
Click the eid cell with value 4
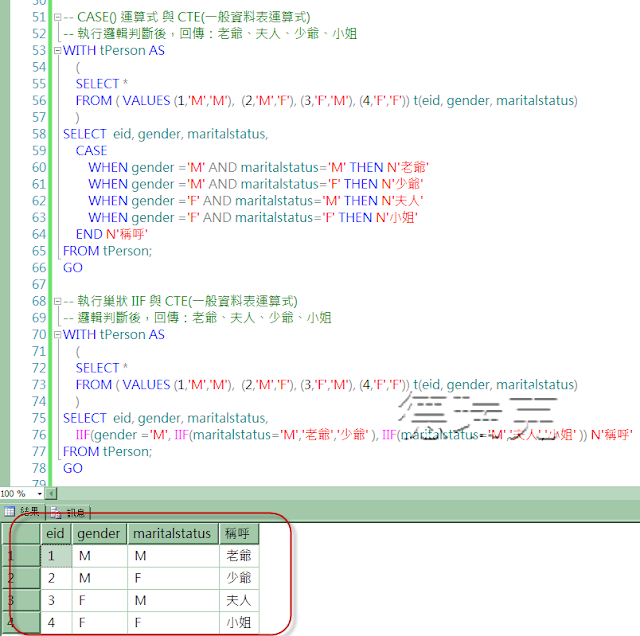(56, 623)
